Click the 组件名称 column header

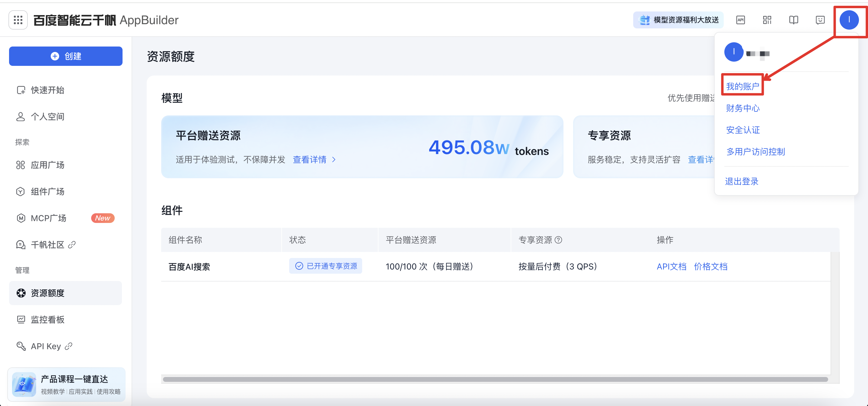coord(185,240)
